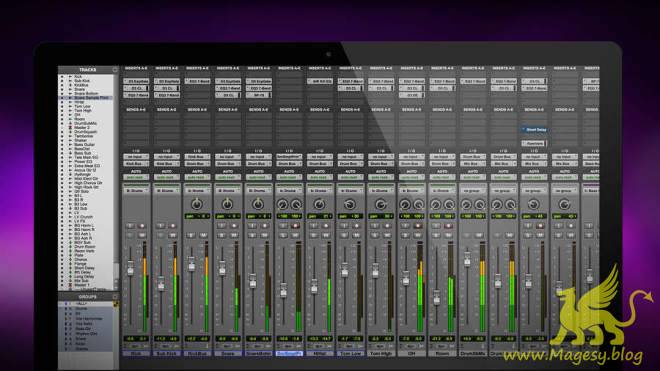The width and height of the screenshot is (660, 371).
Task: Mute the HiHat channel
Action: [x=325, y=235]
